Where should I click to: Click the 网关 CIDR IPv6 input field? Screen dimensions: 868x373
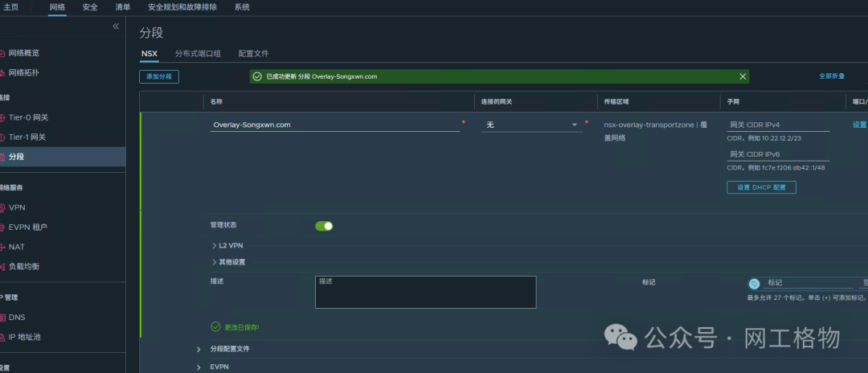coord(778,154)
